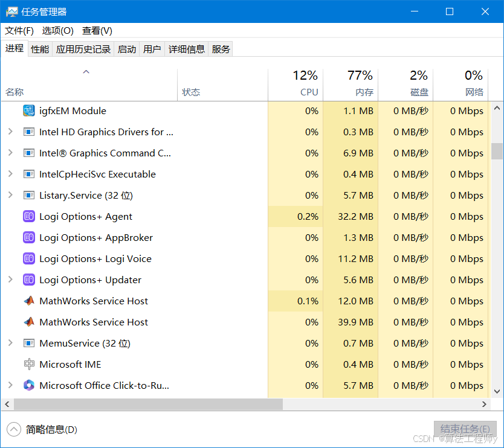The image size is (504, 448).
Task: Select the igfxEM Module row name
Action: (73, 111)
